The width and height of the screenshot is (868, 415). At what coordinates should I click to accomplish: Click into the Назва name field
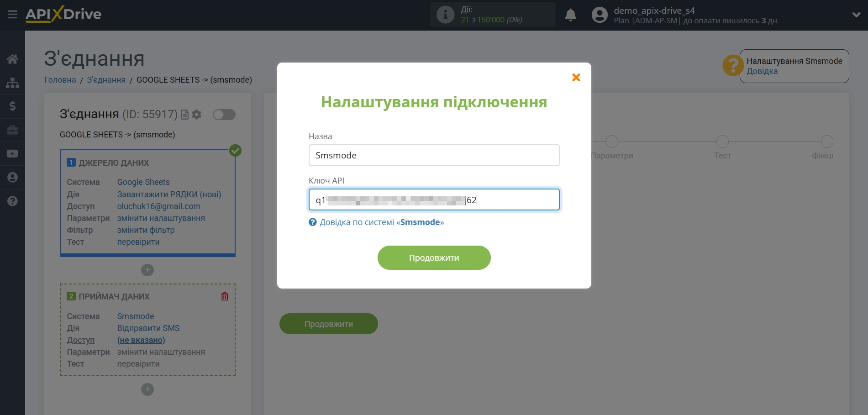click(434, 155)
